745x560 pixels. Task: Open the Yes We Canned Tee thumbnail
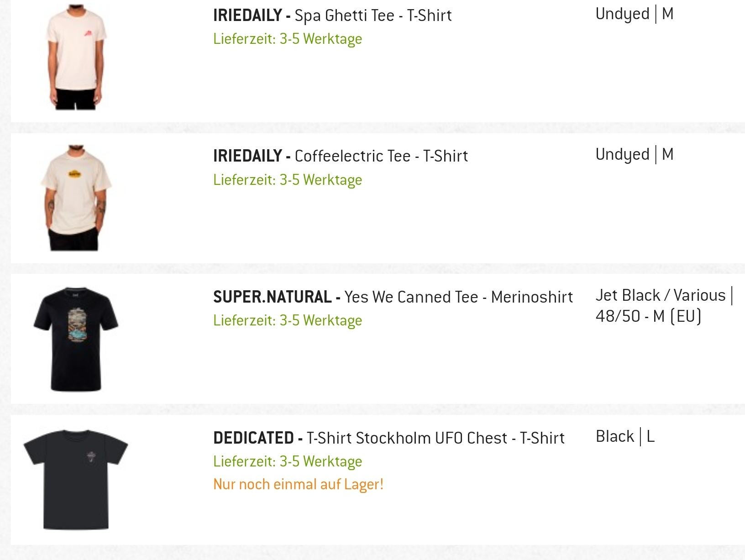coord(76,339)
